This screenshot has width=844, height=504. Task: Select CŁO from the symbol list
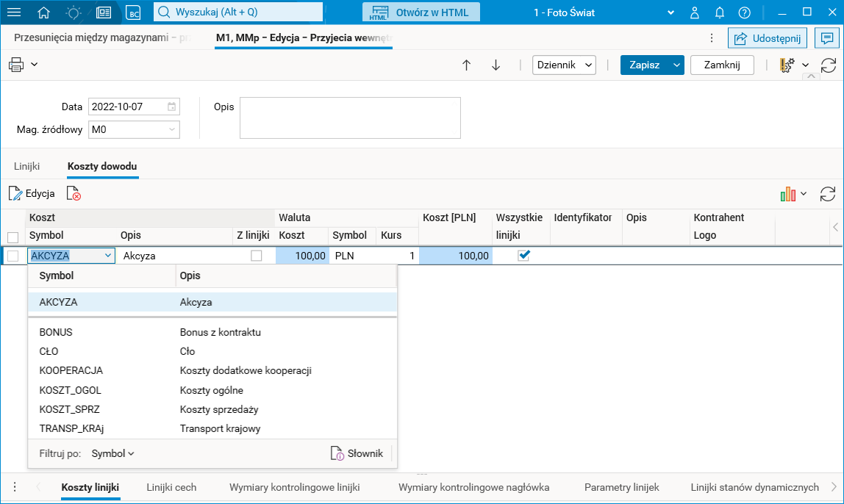tap(212, 351)
